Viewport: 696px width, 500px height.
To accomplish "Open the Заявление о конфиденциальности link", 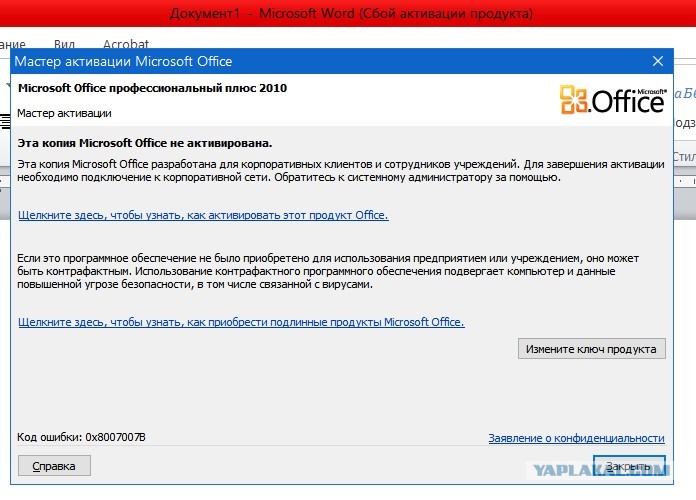I will [x=576, y=438].
